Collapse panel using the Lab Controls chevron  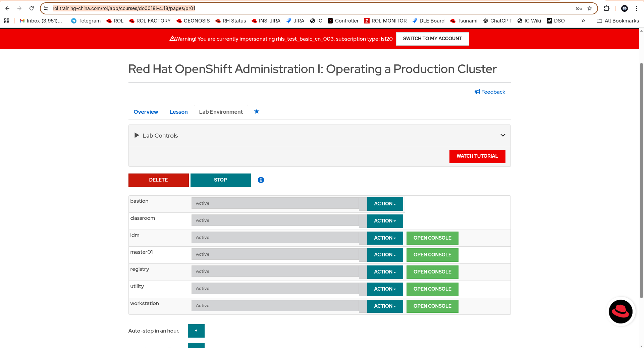(502, 135)
